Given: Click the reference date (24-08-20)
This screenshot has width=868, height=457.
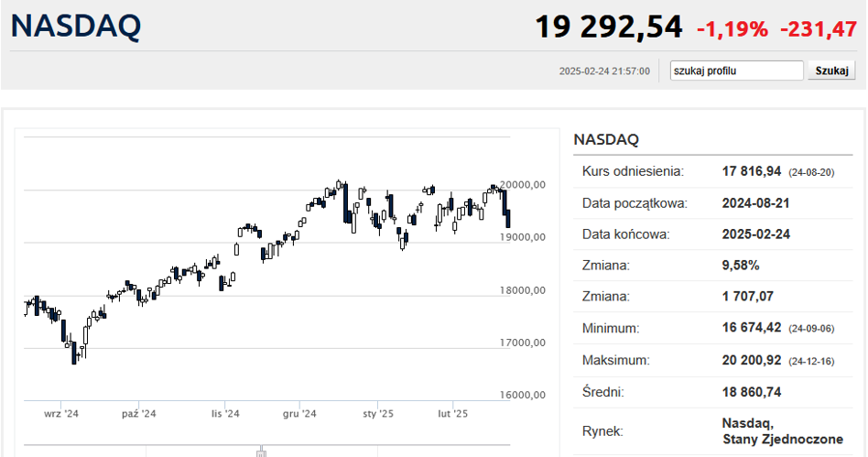Looking at the screenshot, I should (x=811, y=172).
